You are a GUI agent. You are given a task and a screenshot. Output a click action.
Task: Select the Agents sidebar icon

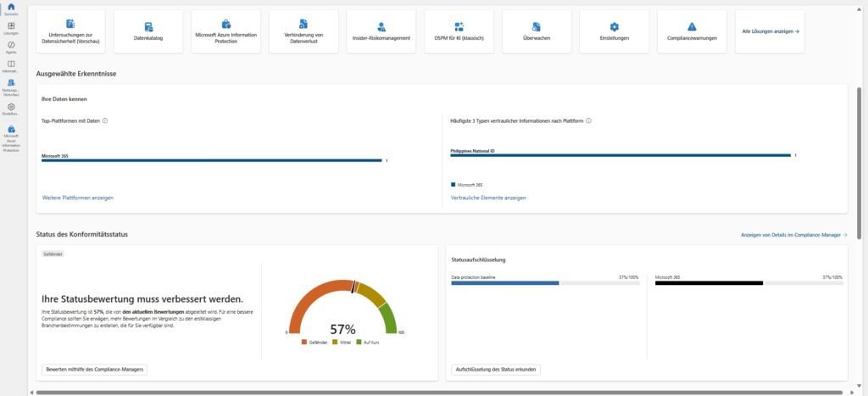[11, 47]
